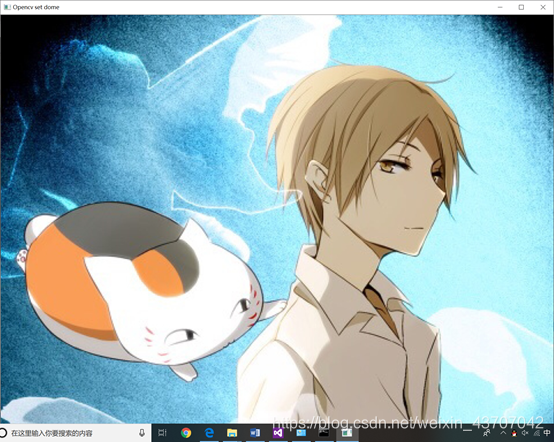Click the microphone icon in the search box
This screenshot has height=442, width=554.
point(142,433)
